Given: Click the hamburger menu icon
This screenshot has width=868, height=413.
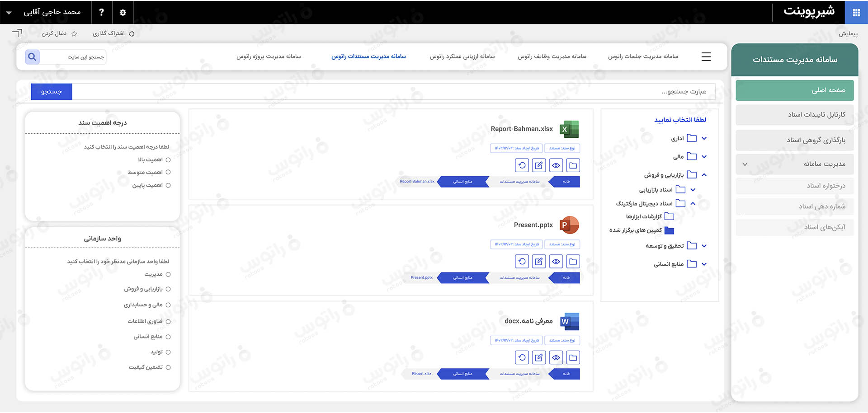Looking at the screenshot, I should [706, 57].
